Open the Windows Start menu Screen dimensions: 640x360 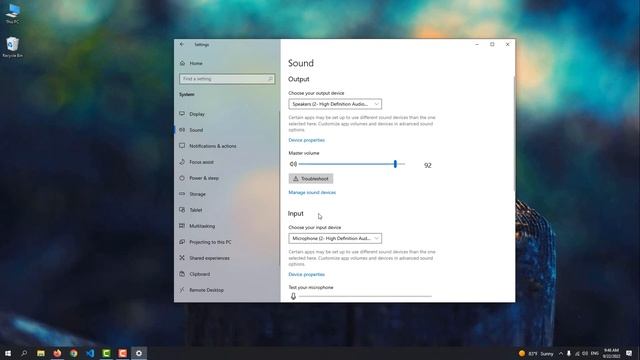(8, 353)
